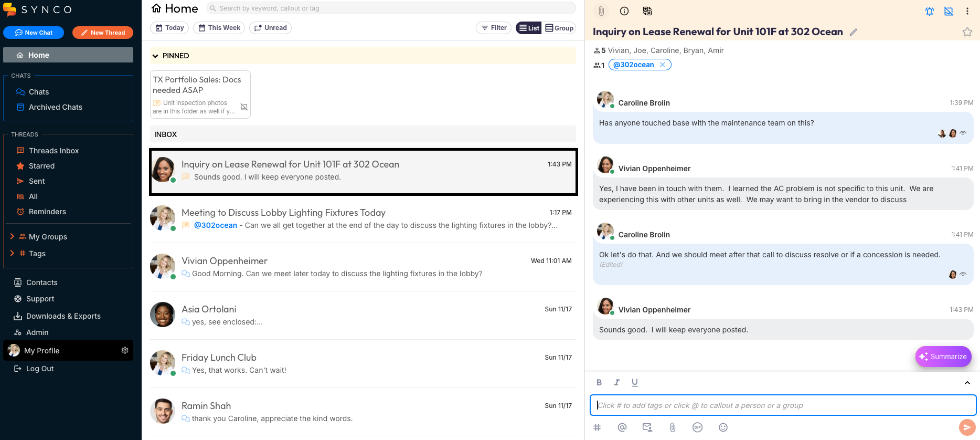Send the message with orange send button
This screenshot has width=980, height=440.
967,427
